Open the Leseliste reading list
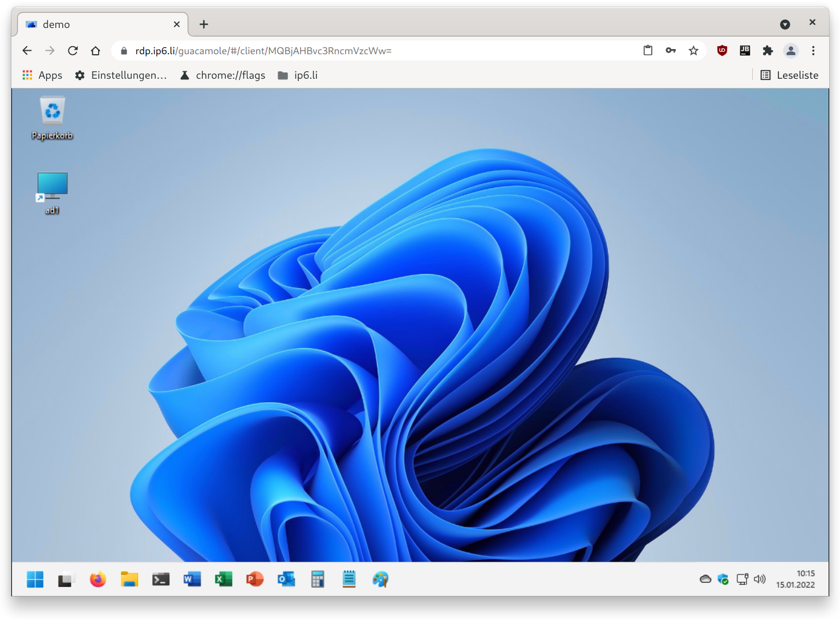 (x=790, y=75)
